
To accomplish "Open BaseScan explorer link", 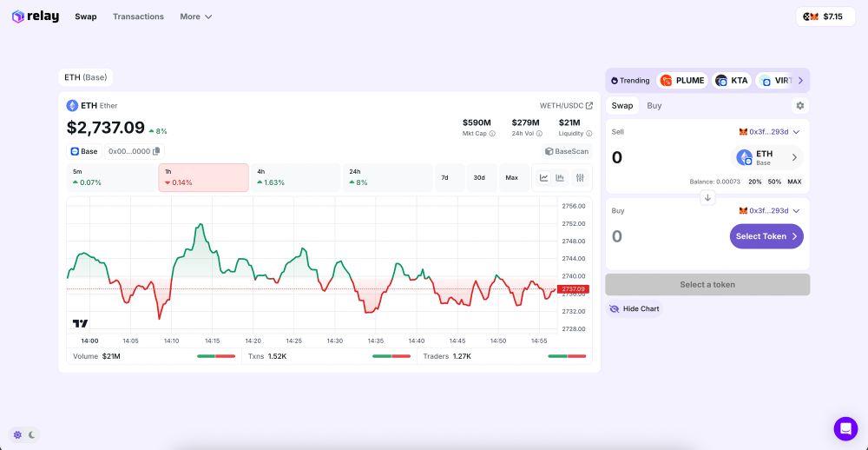I will [x=567, y=151].
